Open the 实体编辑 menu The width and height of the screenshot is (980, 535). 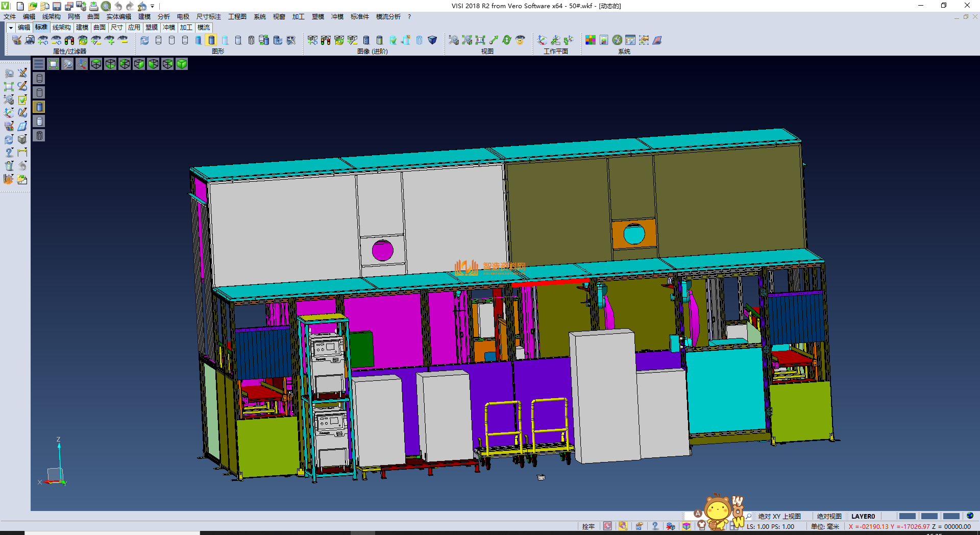click(x=118, y=17)
